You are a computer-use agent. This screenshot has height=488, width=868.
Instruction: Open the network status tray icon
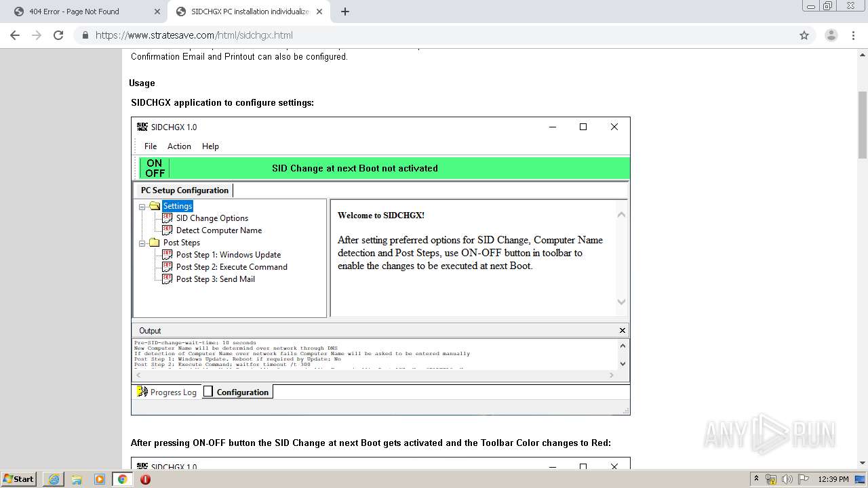[x=771, y=479]
